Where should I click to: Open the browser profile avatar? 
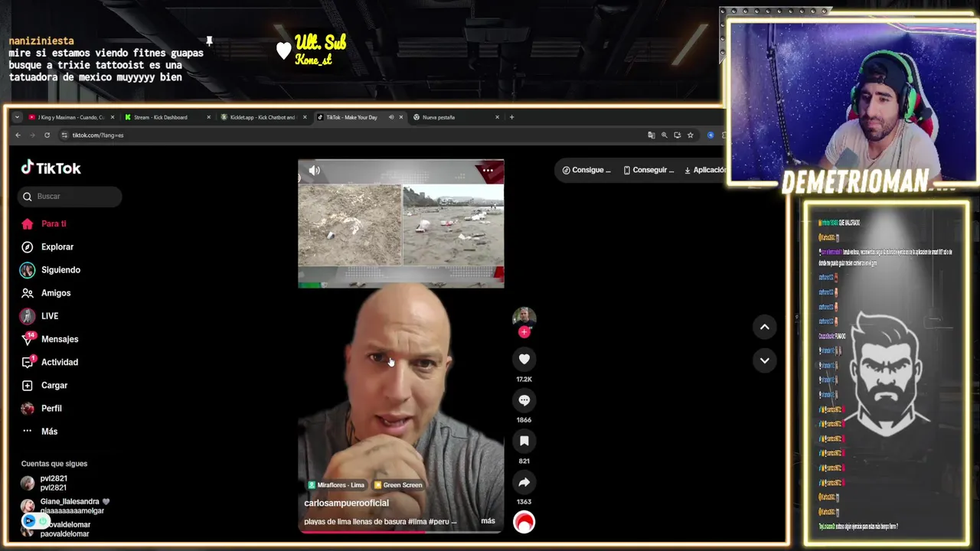[x=710, y=135]
